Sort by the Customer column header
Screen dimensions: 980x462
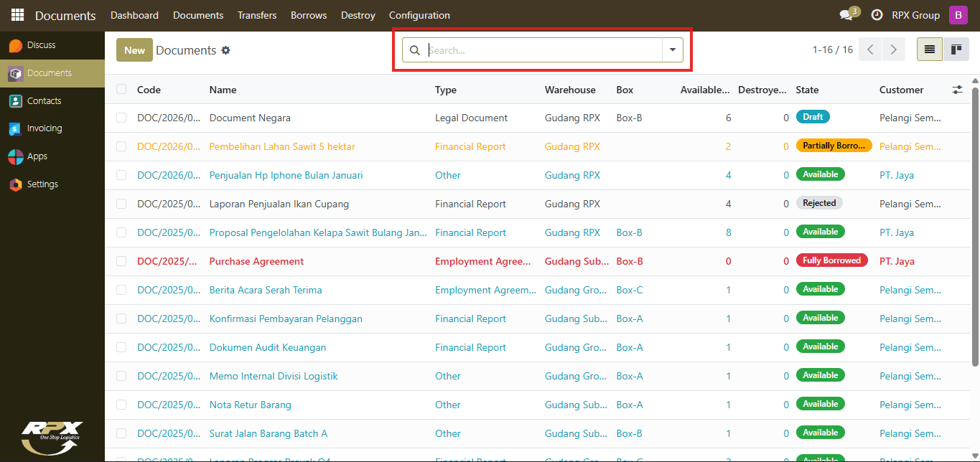[901, 90]
